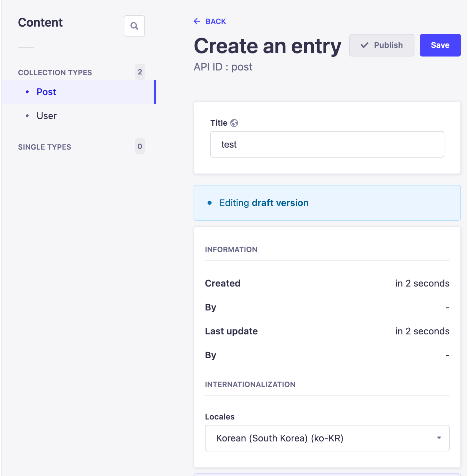Click the draft version link
467x476 pixels.
[x=280, y=203]
